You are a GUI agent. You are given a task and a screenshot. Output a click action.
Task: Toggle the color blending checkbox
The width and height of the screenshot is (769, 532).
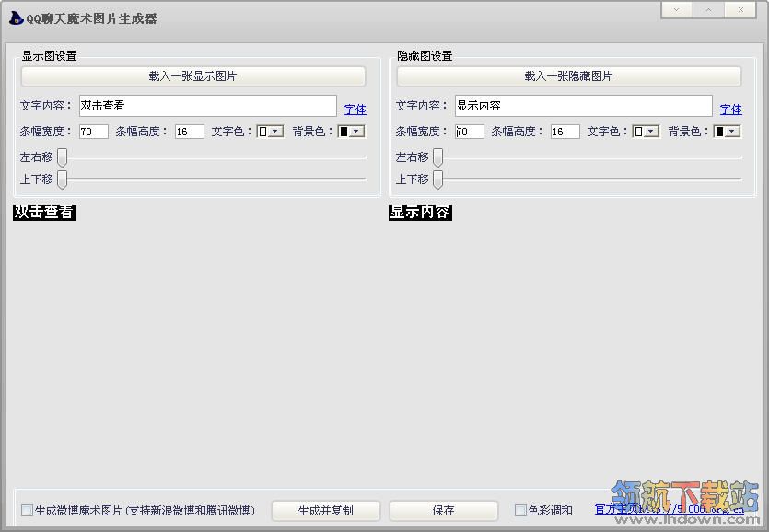520,511
